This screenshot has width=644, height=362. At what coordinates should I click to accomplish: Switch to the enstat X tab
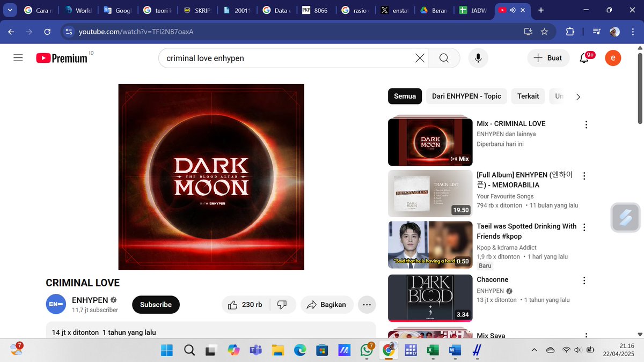click(394, 10)
